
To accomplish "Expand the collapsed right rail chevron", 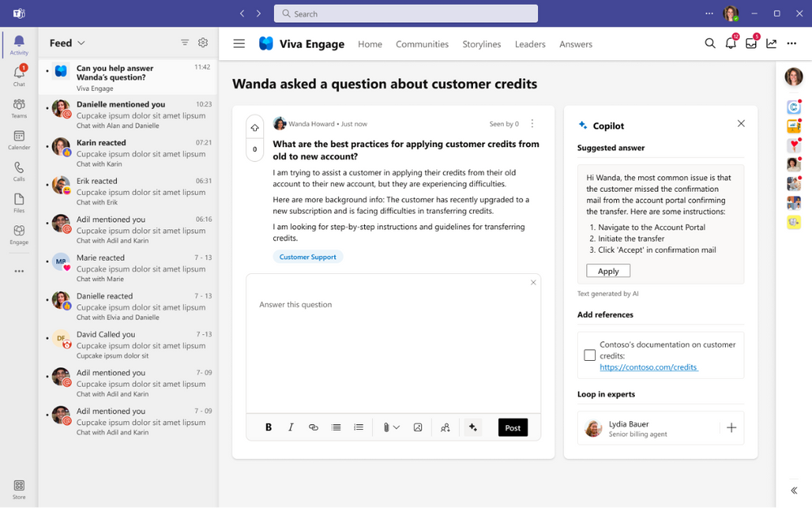I will 793,490.
